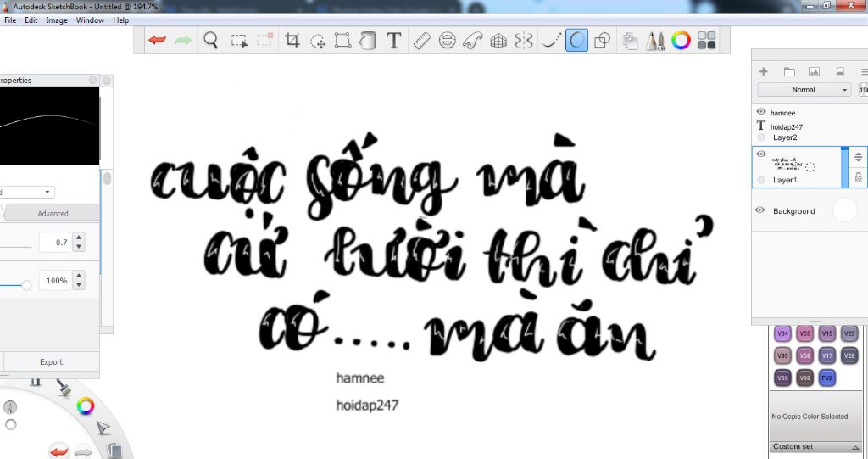Open the layer panel menu icon
This screenshot has height=459, width=868.
pyautogui.click(x=864, y=71)
